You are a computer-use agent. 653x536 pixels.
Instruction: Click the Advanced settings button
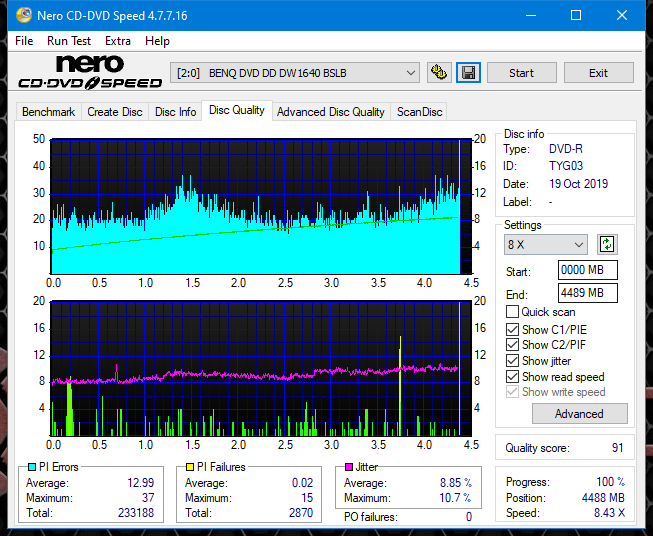click(579, 414)
